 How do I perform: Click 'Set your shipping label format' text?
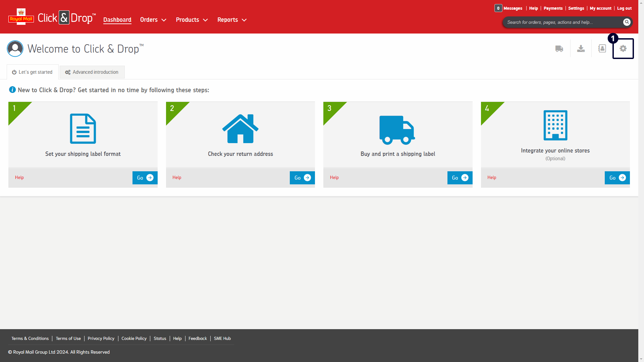[x=83, y=154]
